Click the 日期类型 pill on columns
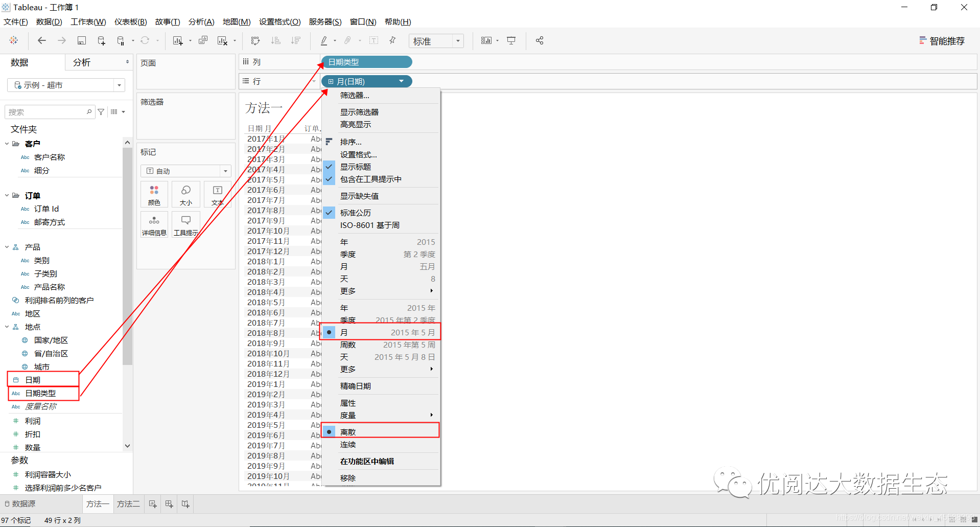The height and width of the screenshot is (527, 980). click(x=367, y=62)
